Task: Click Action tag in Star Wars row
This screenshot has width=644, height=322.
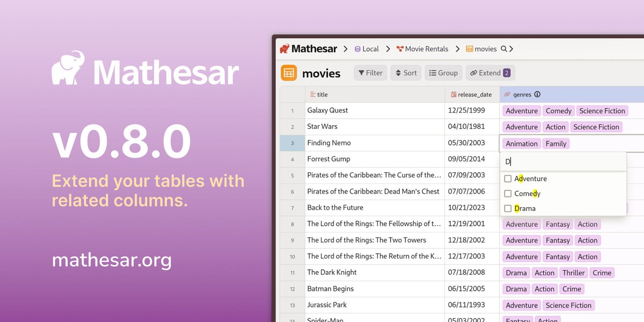Action: 555,127
